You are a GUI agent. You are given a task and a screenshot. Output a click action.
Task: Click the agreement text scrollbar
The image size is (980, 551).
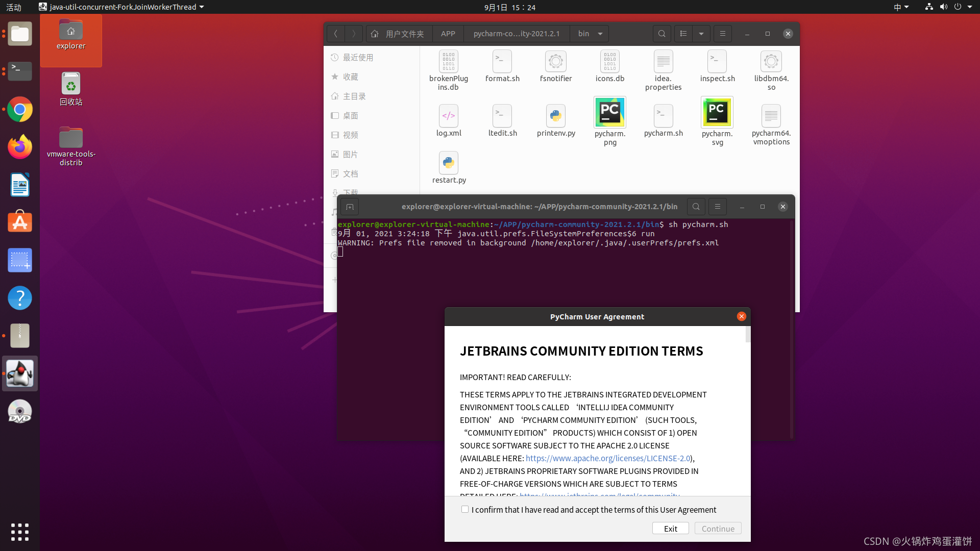pos(748,335)
